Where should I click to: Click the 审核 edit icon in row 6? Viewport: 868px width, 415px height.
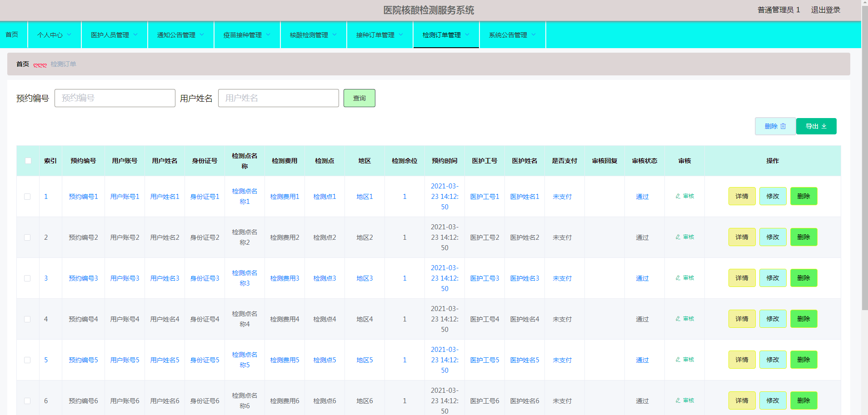pyautogui.click(x=678, y=400)
